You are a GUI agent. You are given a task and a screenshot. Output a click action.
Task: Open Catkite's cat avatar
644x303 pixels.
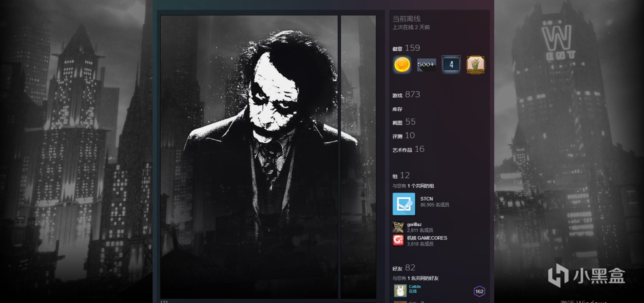(400, 291)
